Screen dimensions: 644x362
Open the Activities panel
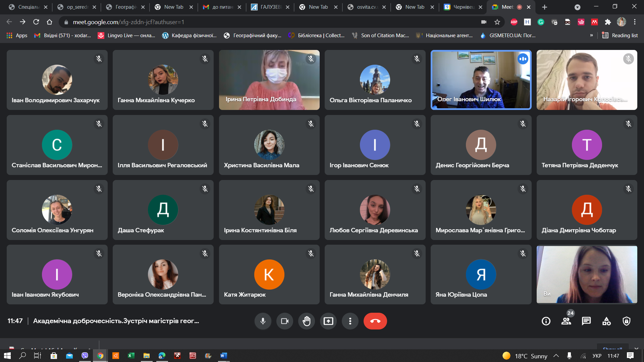point(606,321)
